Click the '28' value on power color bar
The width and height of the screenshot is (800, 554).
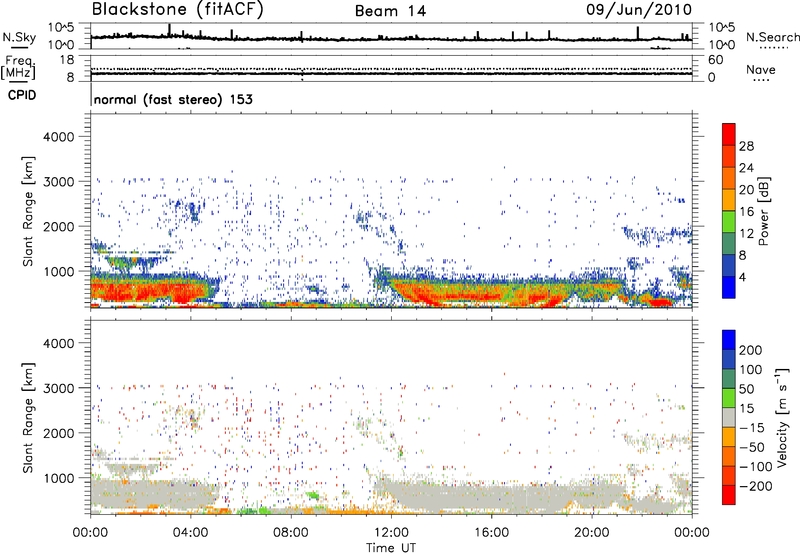[x=746, y=146]
